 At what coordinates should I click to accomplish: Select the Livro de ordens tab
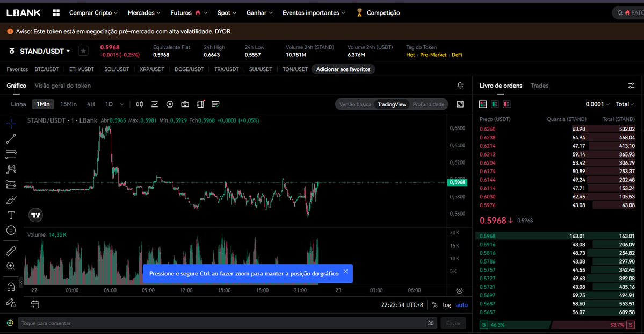tap(501, 86)
